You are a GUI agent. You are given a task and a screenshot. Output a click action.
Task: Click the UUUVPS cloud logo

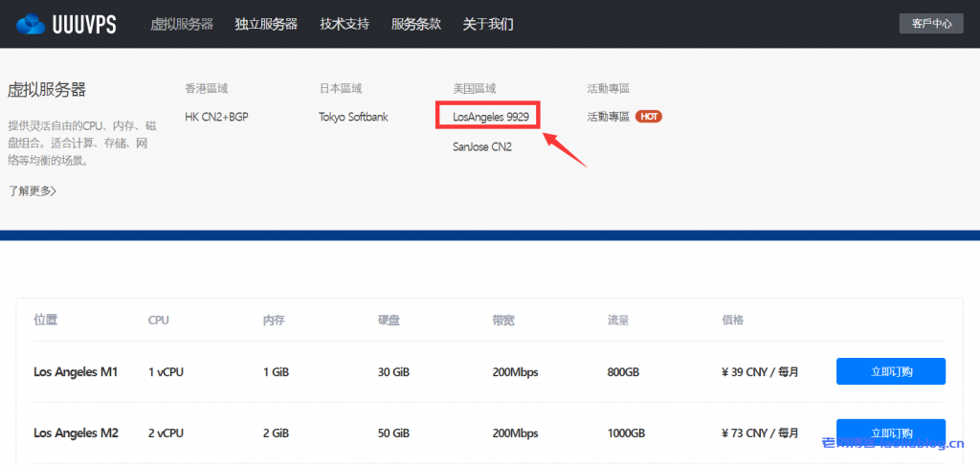pos(66,24)
